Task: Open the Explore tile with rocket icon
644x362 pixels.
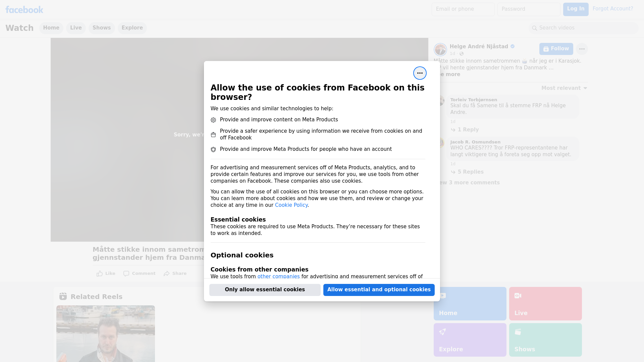Action: 470,340
